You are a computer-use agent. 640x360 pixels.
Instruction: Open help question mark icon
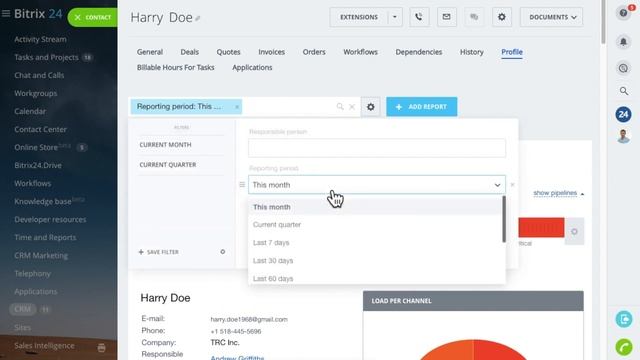coord(623,13)
